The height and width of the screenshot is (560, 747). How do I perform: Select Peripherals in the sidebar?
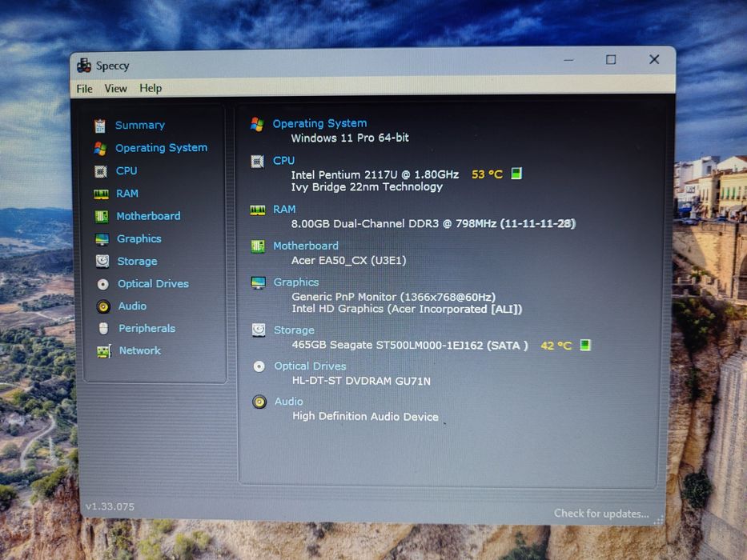coord(147,329)
